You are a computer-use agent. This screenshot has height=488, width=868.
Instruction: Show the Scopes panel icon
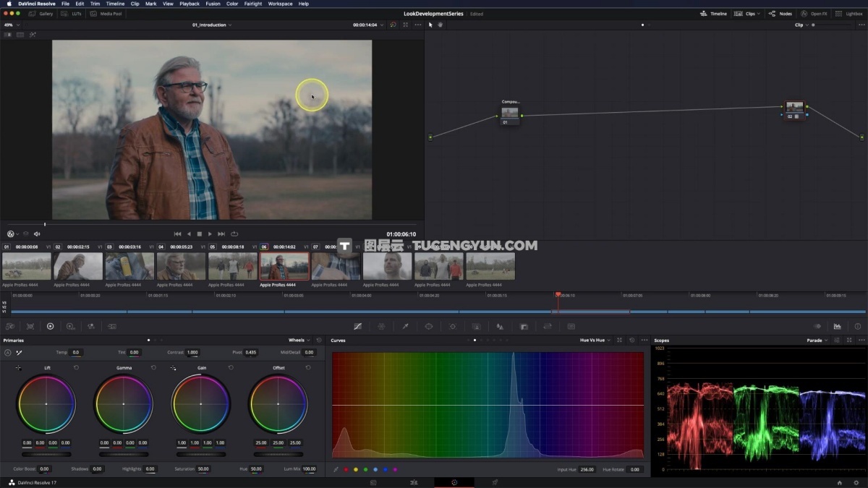click(x=838, y=326)
